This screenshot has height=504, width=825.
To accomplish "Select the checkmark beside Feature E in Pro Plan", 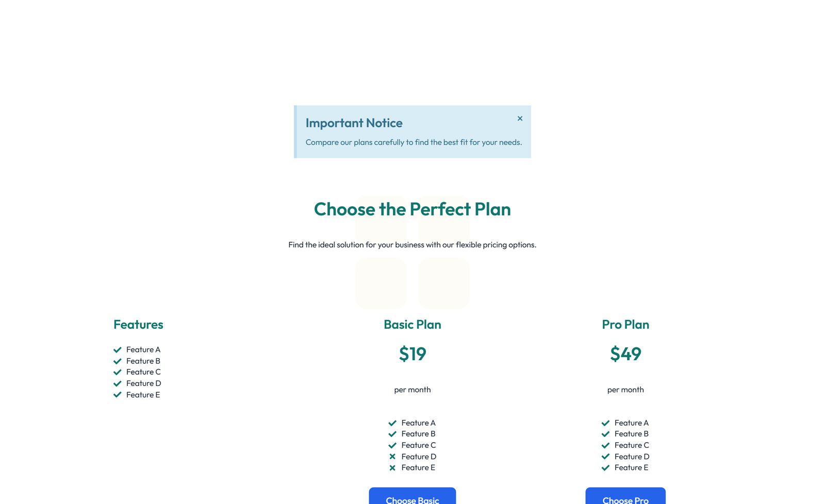I will 605,467.
